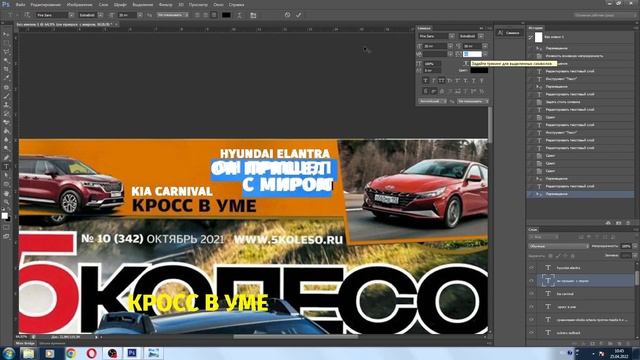640x360 pixels.
Task: Open the Редактирование menu
Action: 45,4
